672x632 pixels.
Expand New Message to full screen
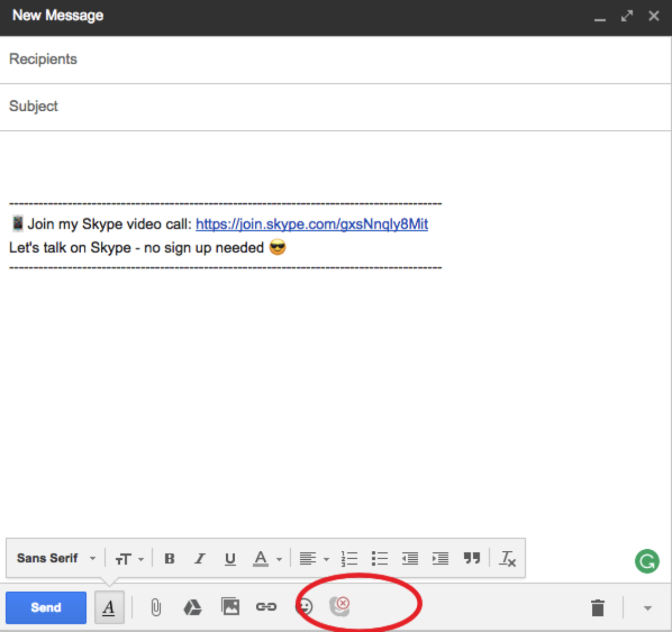pos(627,16)
